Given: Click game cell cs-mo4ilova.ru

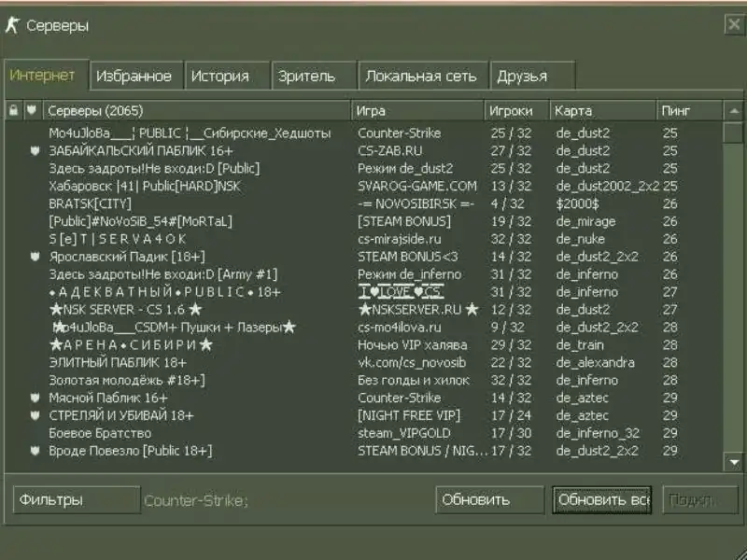Looking at the screenshot, I should pos(400,328).
